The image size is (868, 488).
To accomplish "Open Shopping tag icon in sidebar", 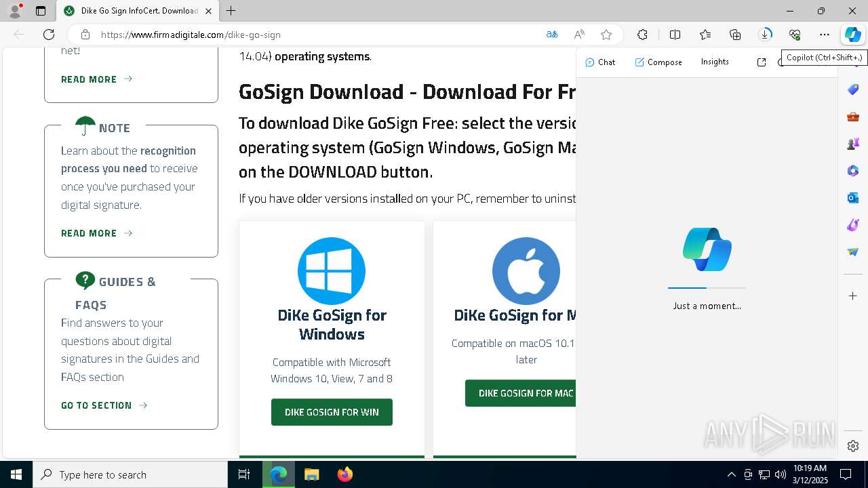I will pyautogui.click(x=853, y=89).
